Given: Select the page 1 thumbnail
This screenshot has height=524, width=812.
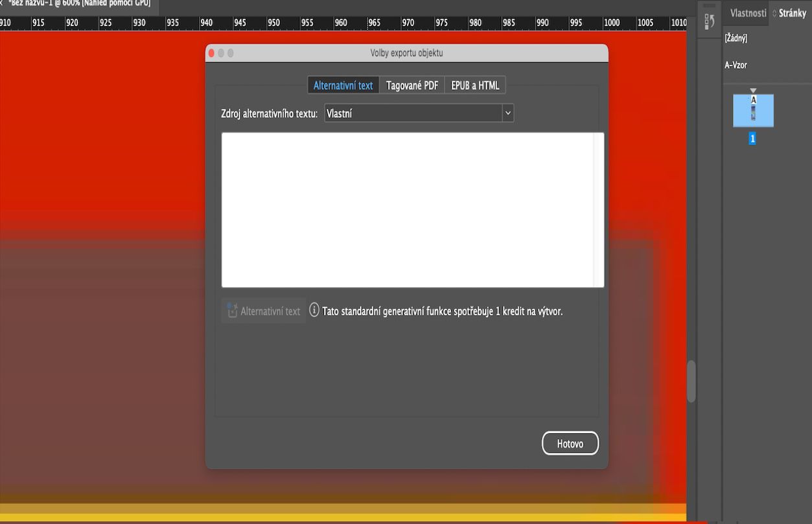Looking at the screenshot, I should 753,110.
